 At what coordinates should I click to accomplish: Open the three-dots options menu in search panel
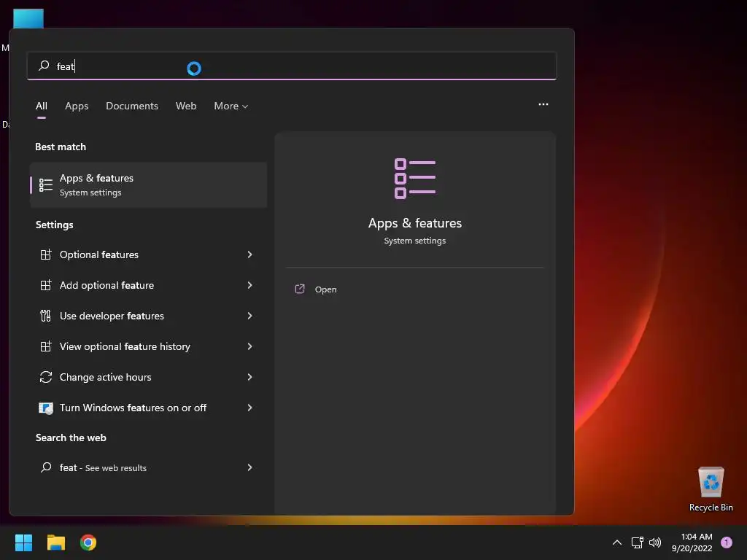(x=543, y=104)
